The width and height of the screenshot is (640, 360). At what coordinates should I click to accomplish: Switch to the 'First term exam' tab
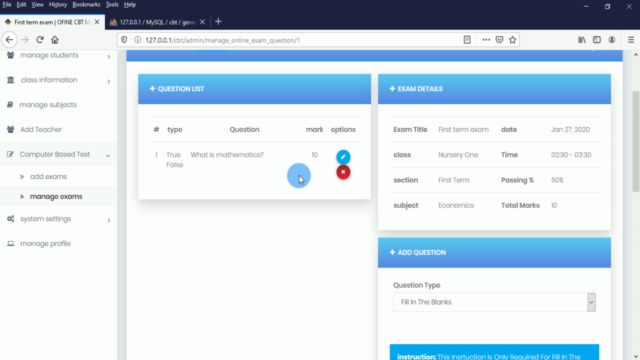tap(52, 22)
